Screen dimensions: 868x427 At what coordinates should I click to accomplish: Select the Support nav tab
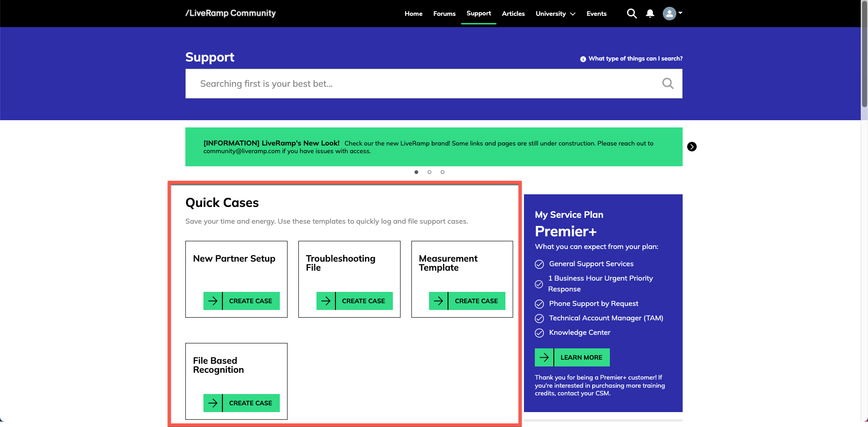pyautogui.click(x=479, y=14)
